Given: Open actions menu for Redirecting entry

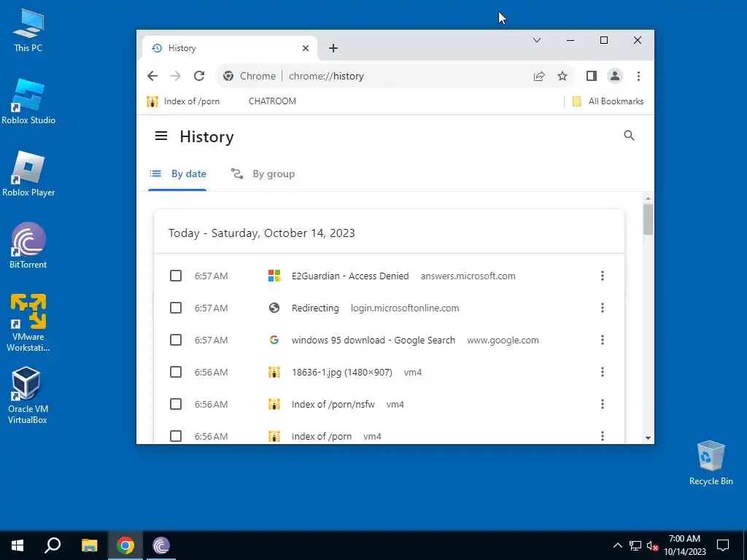Looking at the screenshot, I should (602, 308).
